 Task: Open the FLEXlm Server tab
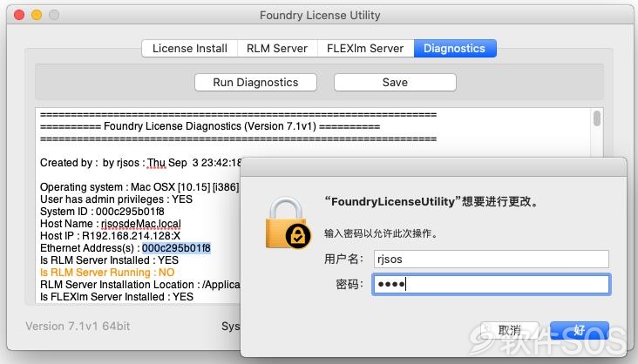(365, 49)
